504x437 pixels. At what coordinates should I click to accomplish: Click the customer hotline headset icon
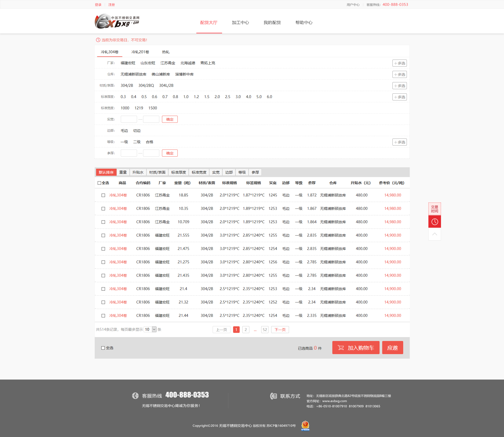135,396
